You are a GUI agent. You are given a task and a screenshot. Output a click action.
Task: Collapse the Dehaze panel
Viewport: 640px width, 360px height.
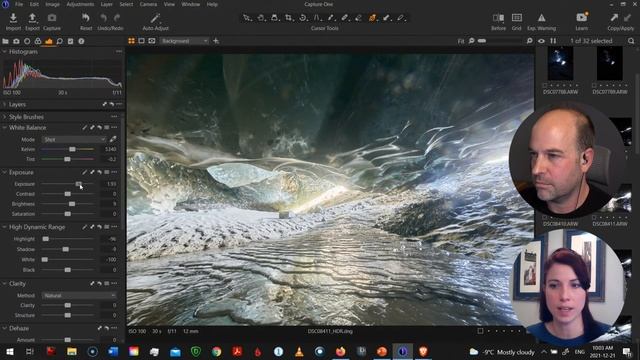[4, 328]
